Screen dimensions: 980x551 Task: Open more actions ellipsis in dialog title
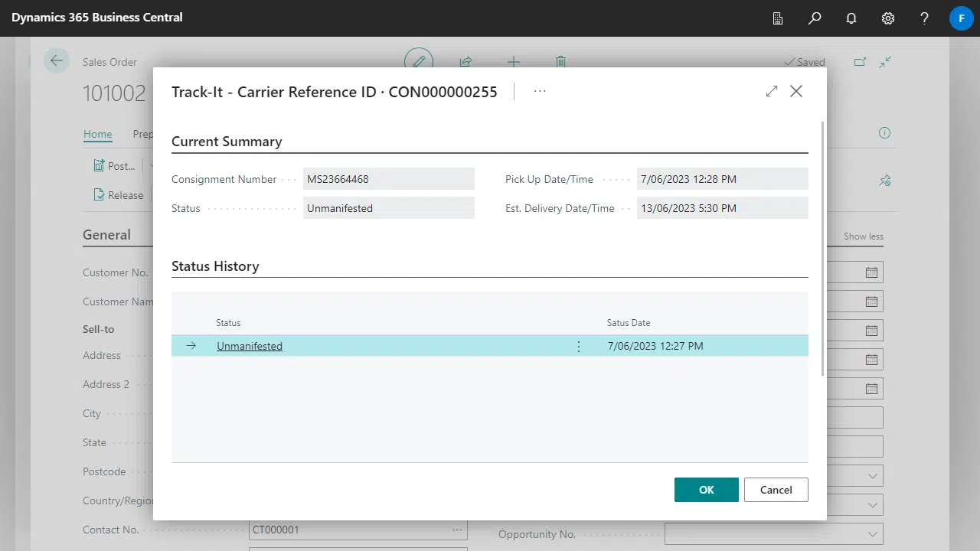(540, 91)
